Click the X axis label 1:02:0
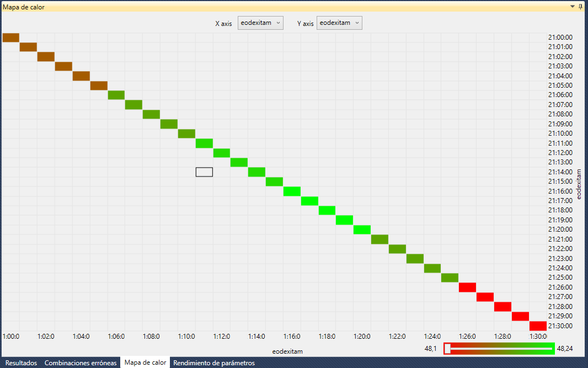The image size is (588, 368). (46, 337)
